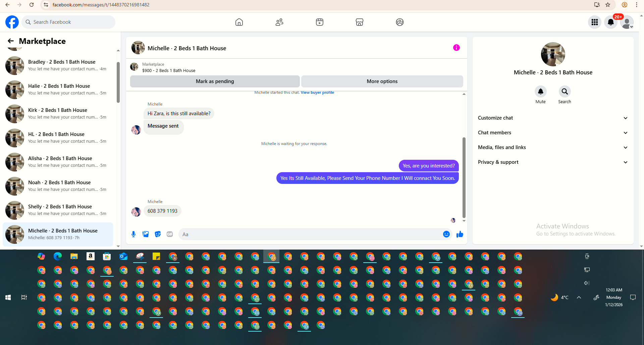Open the Shelly conversation

(x=58, y=210)
